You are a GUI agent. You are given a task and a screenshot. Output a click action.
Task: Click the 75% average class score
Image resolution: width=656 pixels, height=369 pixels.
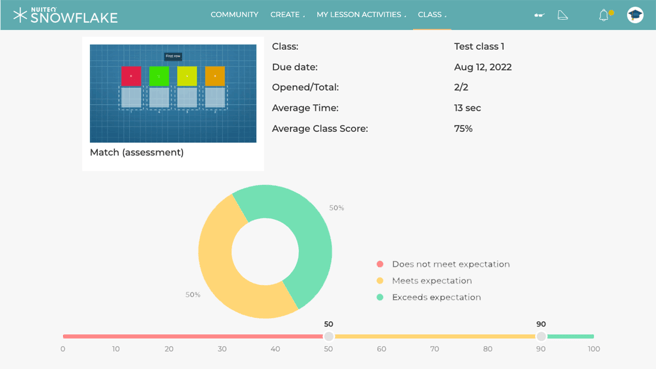[463, 128]
